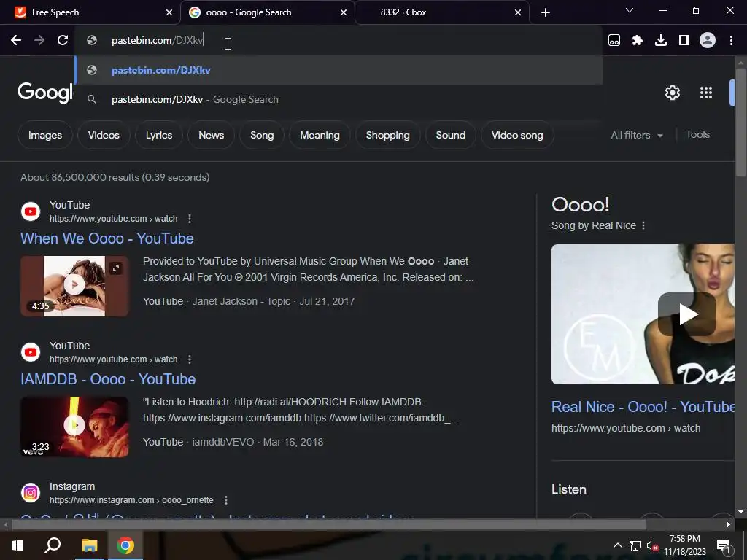
Task: Open the Chrome profile avatar
Action: pos(708,41)
